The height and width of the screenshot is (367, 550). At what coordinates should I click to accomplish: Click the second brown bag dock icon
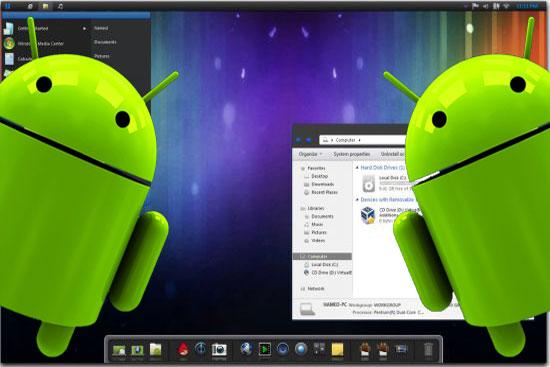tap(383, 349)
